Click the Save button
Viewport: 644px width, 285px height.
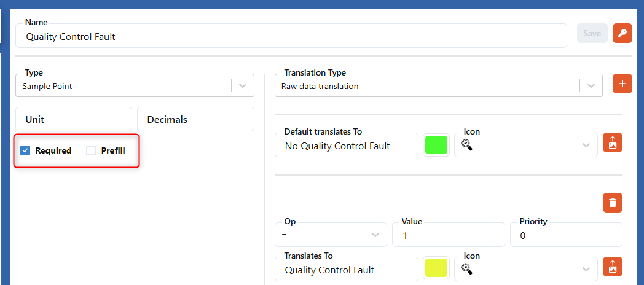point(592,33)
